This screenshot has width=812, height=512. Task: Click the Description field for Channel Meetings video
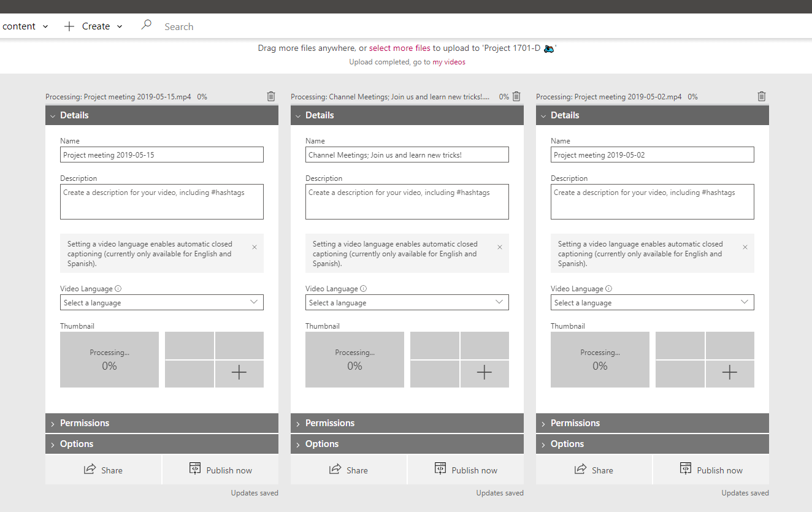(407, 202)
